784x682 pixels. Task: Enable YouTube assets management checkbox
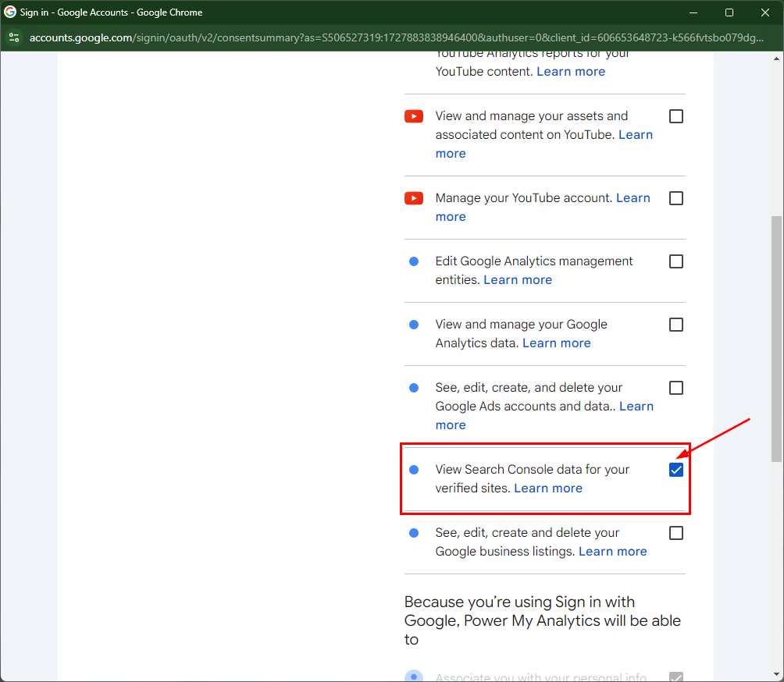tap(676, 116)
